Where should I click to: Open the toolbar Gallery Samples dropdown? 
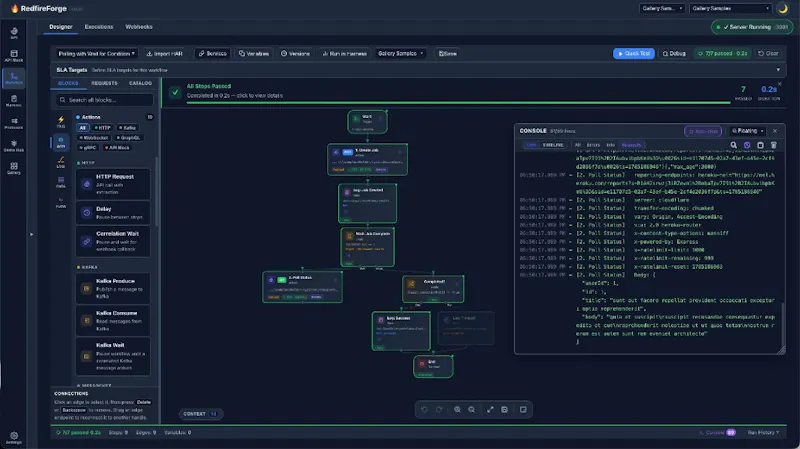[401, 54]
